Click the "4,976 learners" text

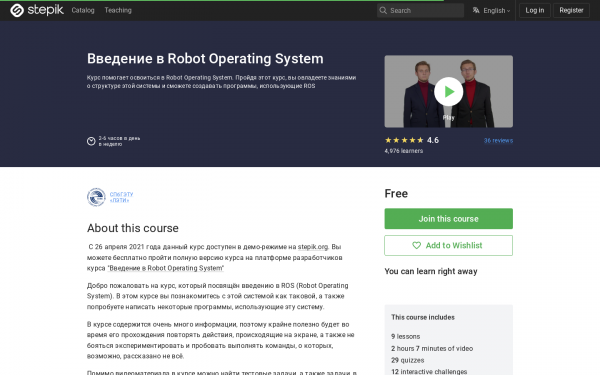404,151
